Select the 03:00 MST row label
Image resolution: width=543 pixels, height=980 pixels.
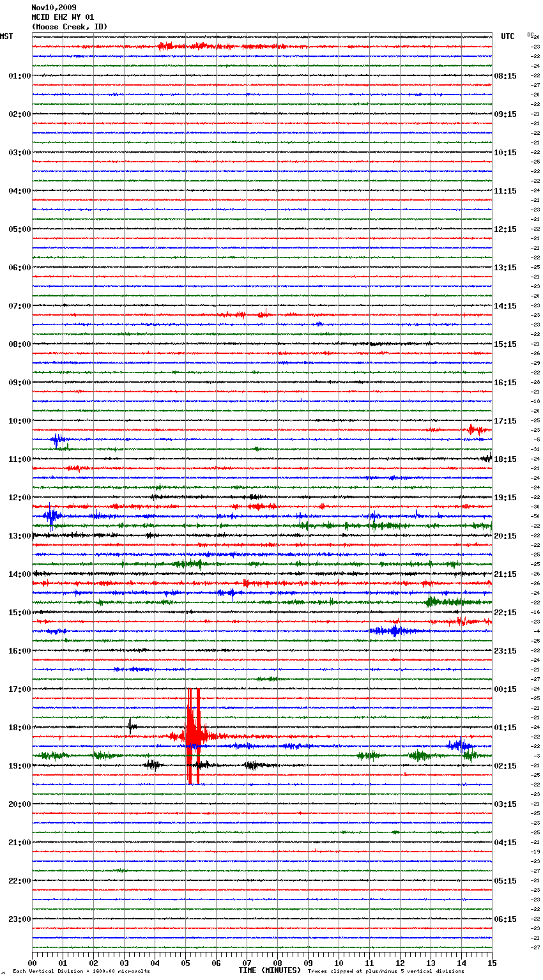click(x=19, y=153)
